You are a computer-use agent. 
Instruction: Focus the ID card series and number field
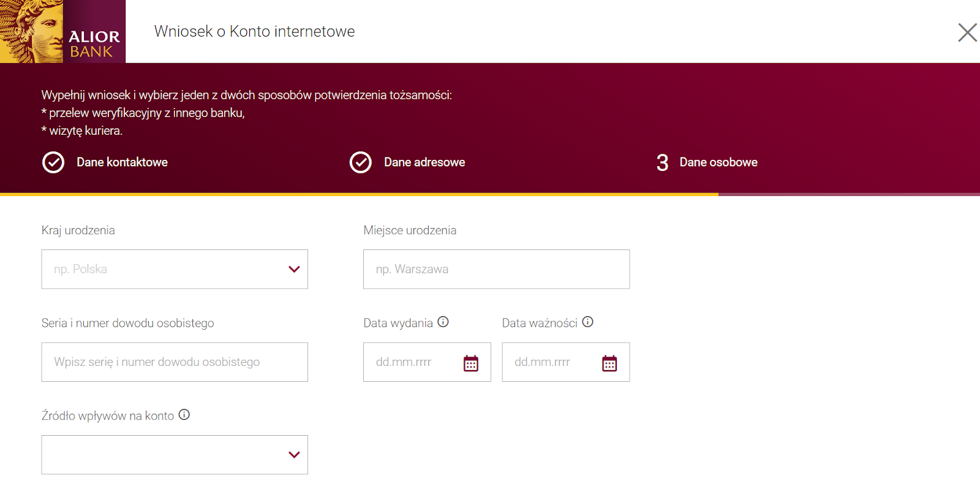175,362
